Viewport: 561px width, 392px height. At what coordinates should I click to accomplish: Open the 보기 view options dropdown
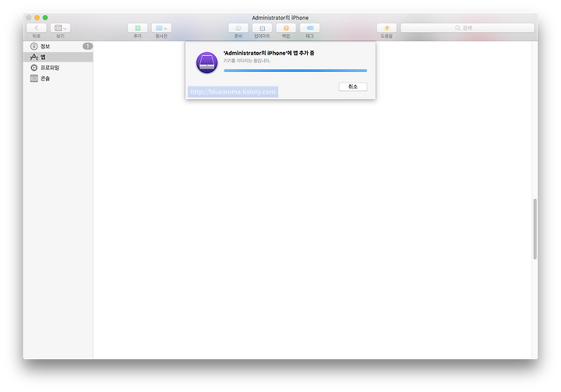pyautogui.click(x=60, y=28)
